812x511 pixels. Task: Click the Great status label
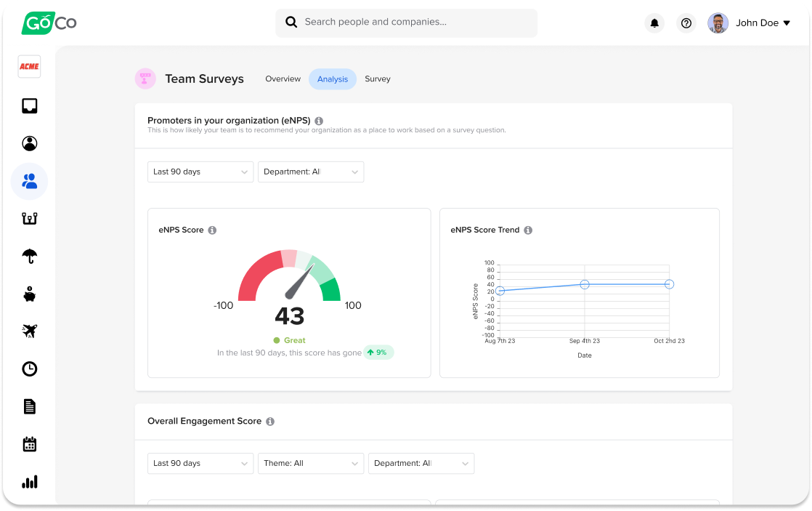tap(294, 340)
